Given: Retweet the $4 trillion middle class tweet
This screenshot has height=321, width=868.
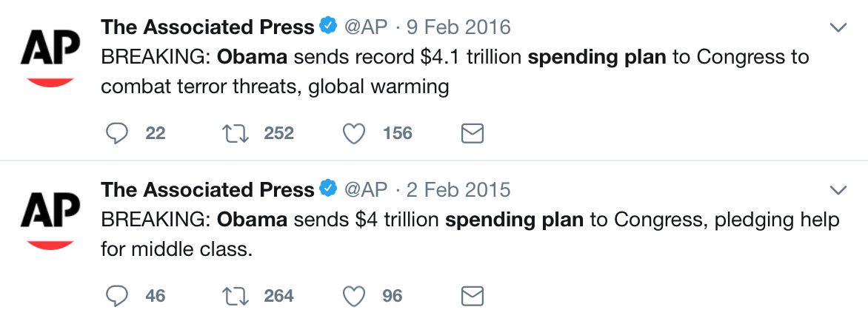Looking at the screenshot, I should 235,296.
